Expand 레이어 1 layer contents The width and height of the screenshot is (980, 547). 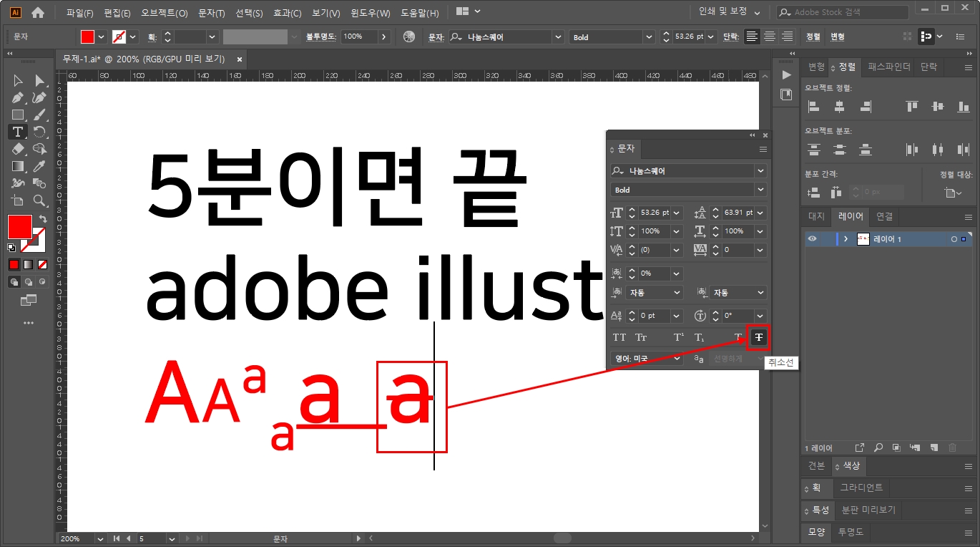[846, 239]
